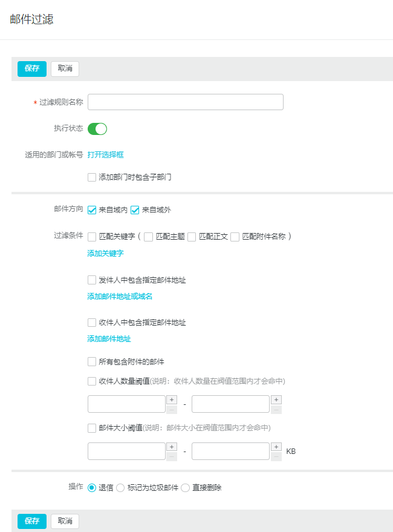This screenshot has height=532, width=393.
Task: Click the bottom Save (保存) button
Action: [x=31, y=521]
